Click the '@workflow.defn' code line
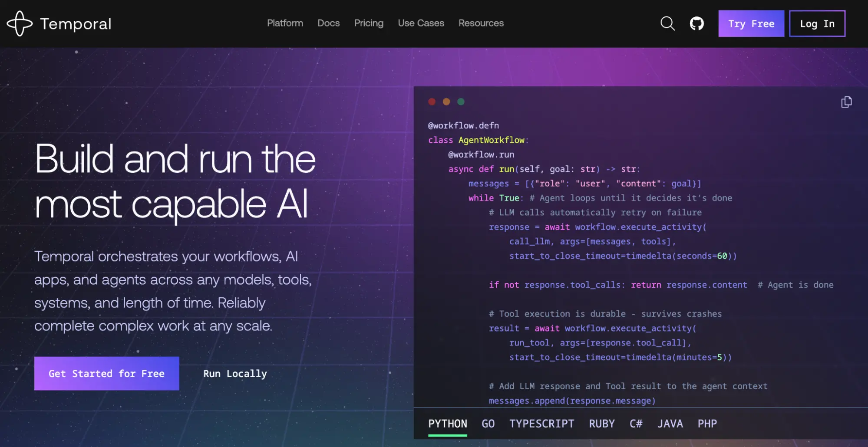The width and height of the screenshot is (868, 447). [463, 125]
